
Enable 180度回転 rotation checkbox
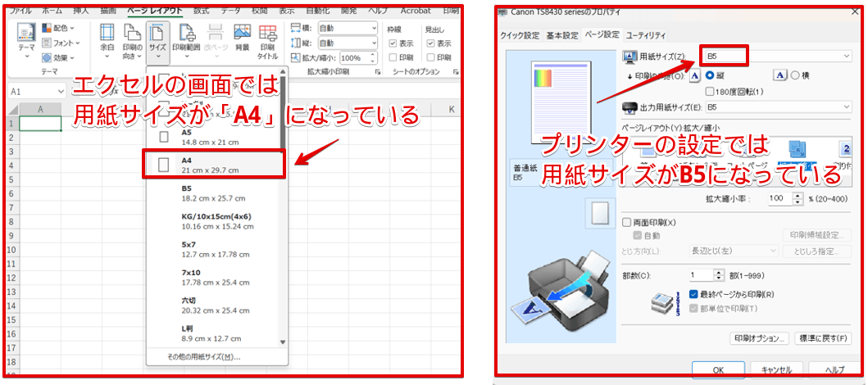tap(711, 91)
